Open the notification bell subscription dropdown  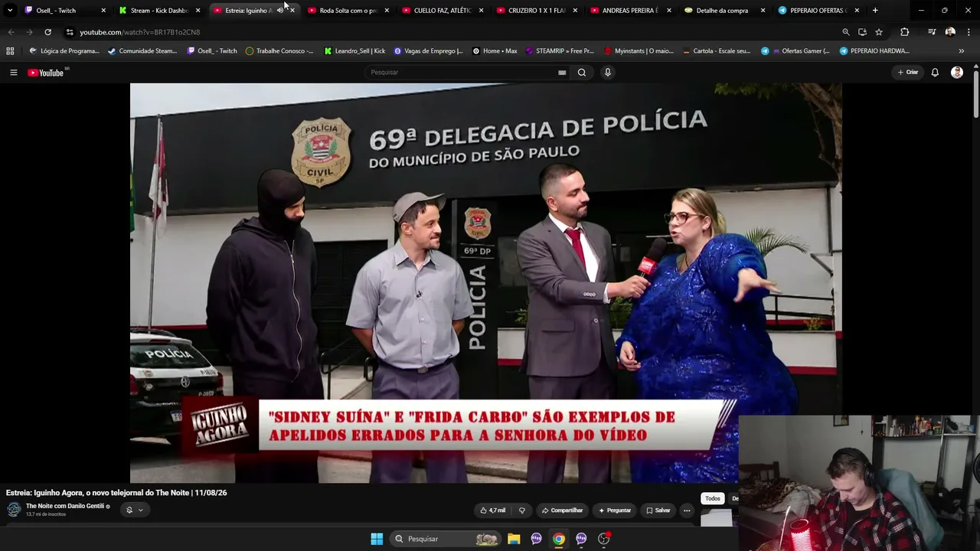[x=134, y=510]
